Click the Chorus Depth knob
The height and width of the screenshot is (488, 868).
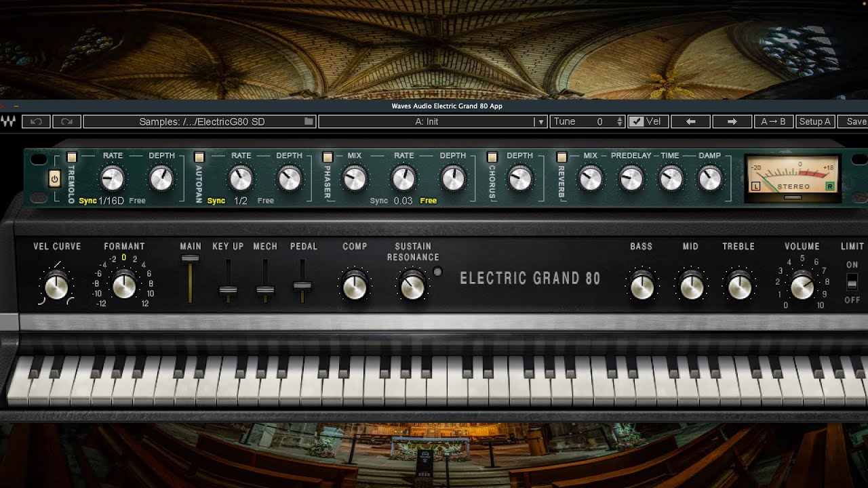(520, 179)
